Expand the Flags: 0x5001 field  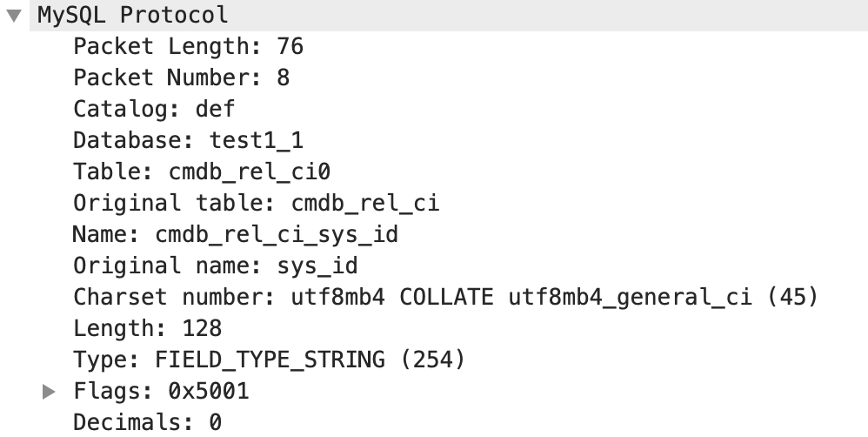coord(50,392)
